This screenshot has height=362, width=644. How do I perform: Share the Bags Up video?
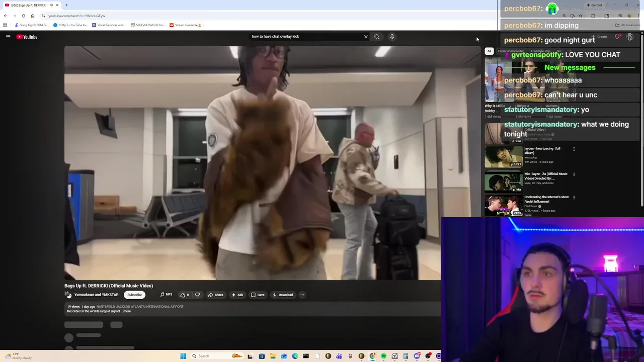(216, 295)
